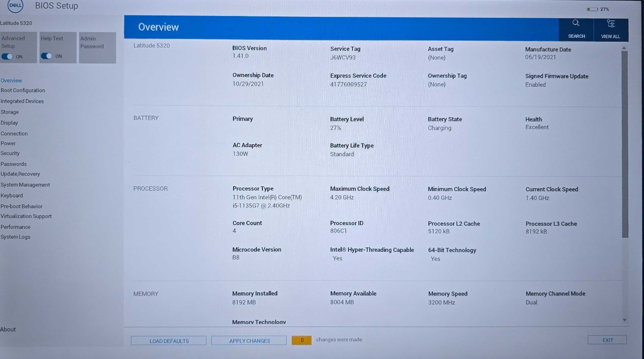Viewport: 644px width, 359px height.
Task: Open Security settings
Action: tap(10, 153)
